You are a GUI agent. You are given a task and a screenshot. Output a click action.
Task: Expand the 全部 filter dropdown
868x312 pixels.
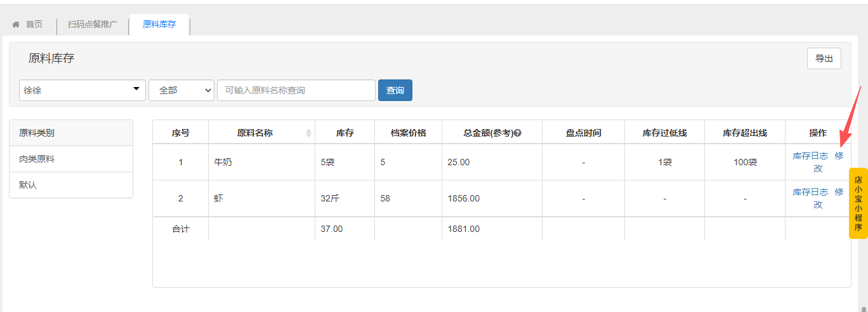pyautogui.click(x=181, y=90)
